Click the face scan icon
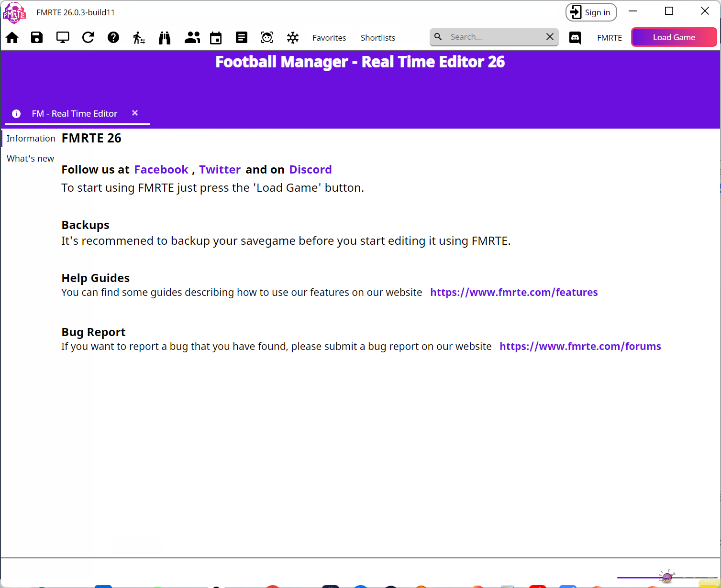721x588 pixels. tap(267, 38)
